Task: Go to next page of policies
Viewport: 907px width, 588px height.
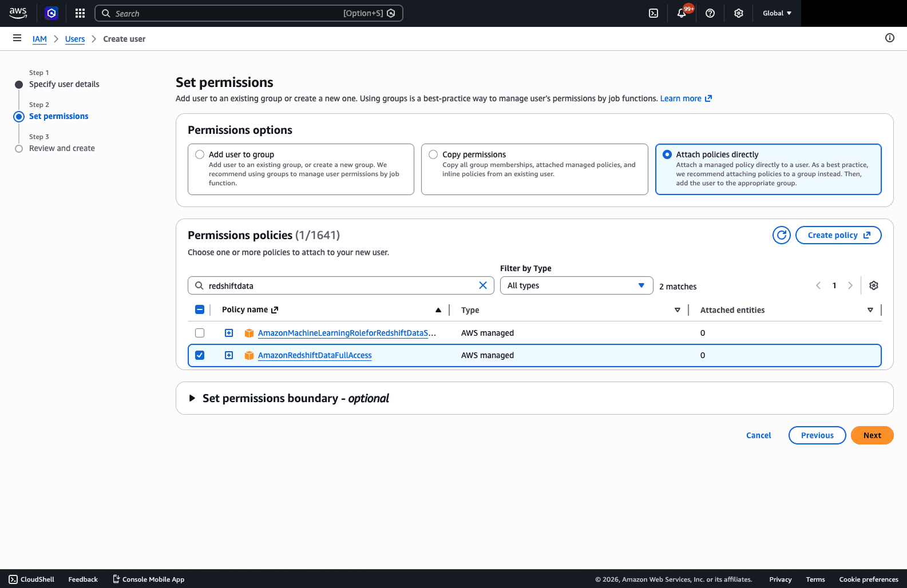Action: coord(850,285)
